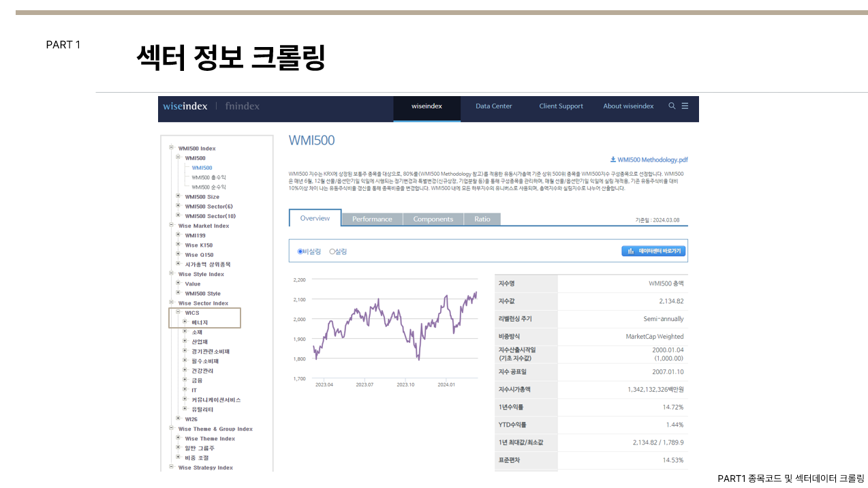
Task: Expand the 에너지 sector node
Action: [x=185, y=322]
